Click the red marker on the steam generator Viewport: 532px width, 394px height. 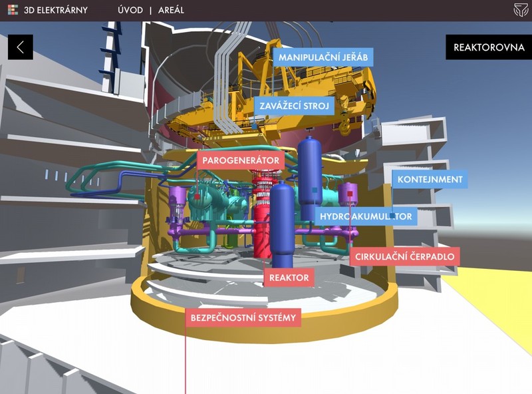197,196
